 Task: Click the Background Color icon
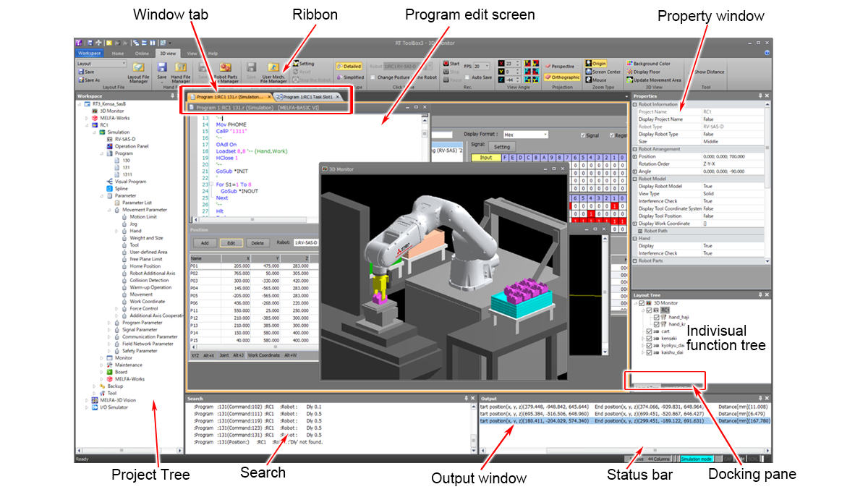629,64
